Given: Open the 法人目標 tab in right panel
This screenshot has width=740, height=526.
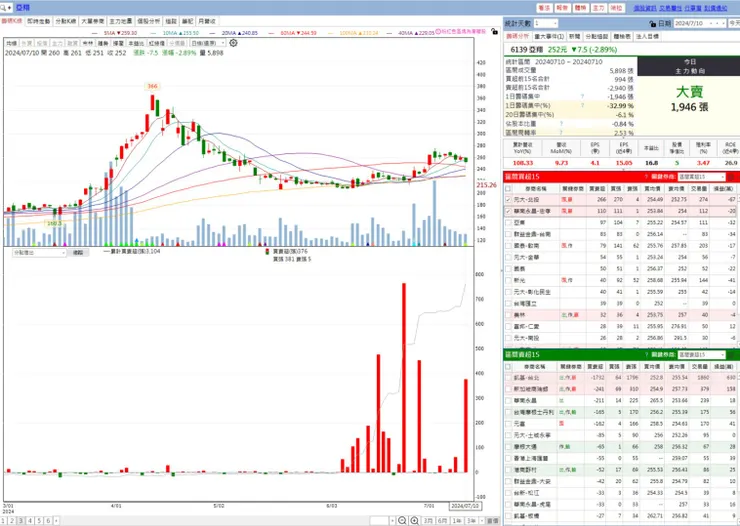Looking at the screenshot, I should (647, 36).
